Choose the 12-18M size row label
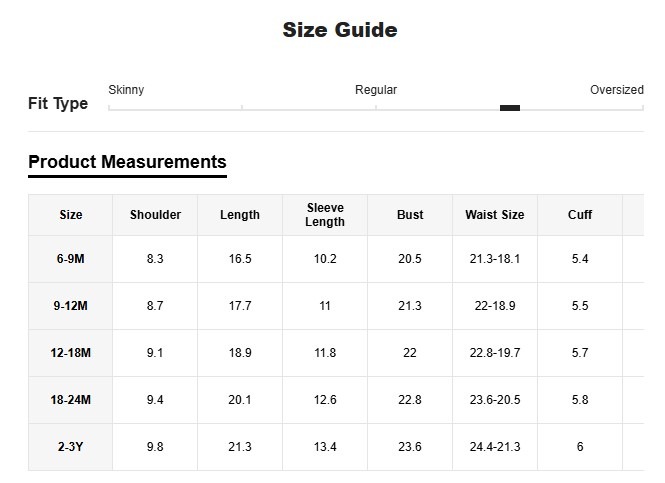This screenshot has width=665, height=483. [71, 353]
